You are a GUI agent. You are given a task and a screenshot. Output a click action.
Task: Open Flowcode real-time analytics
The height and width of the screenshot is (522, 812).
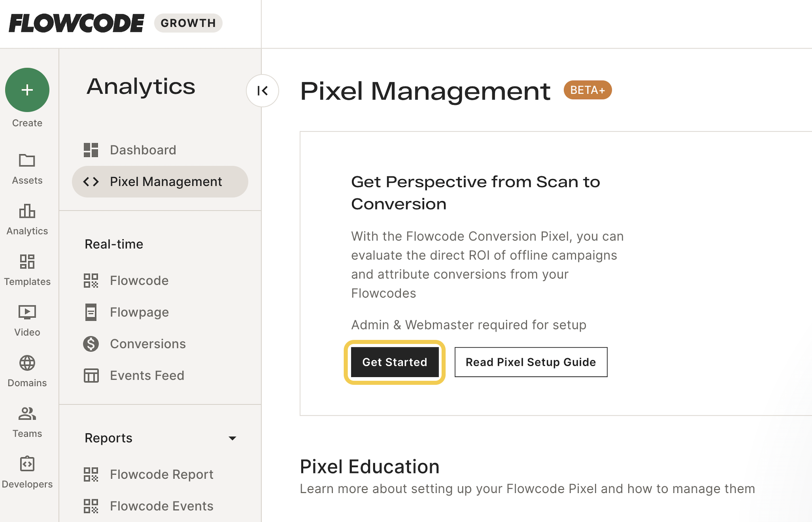pyautogui.click(x=160, y=280)
